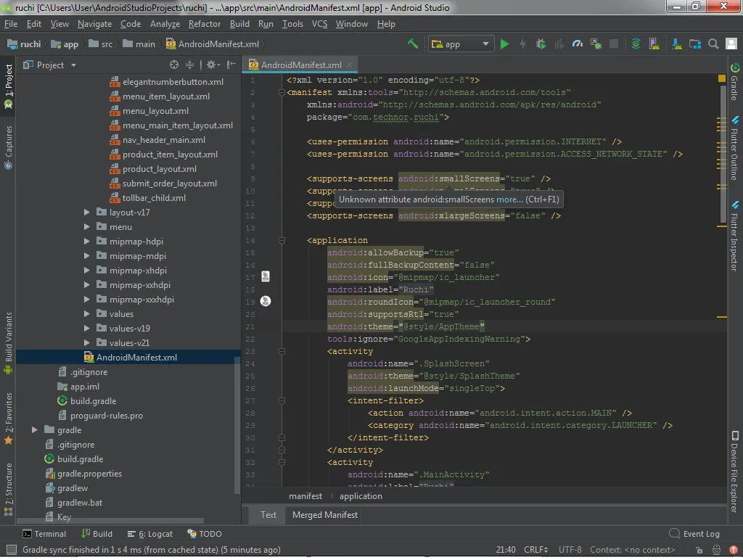Toggle the tool window quick-access button in status bar
The width and height of the screenshot is (743, 560).
11,550
